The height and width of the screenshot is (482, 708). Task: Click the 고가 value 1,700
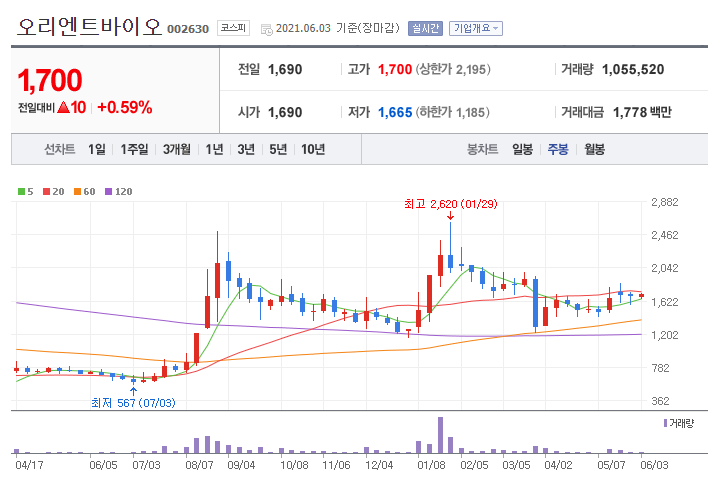[x=395, y=70]
